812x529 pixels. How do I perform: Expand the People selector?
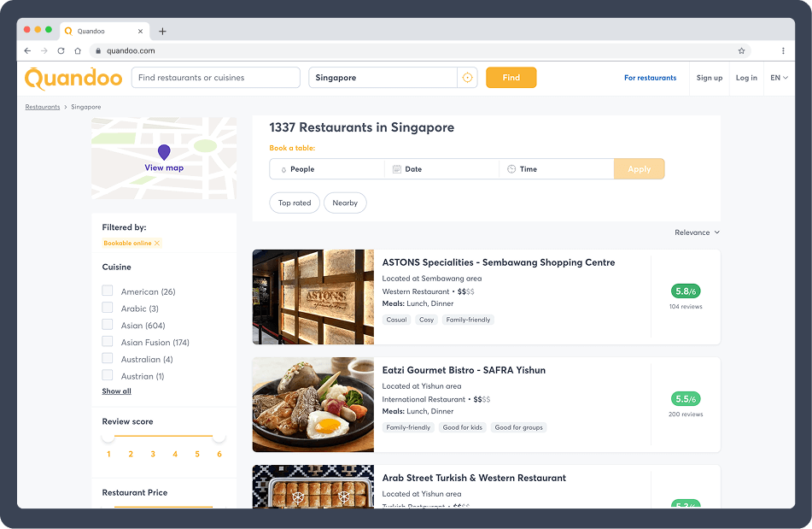tap(327, 169)
